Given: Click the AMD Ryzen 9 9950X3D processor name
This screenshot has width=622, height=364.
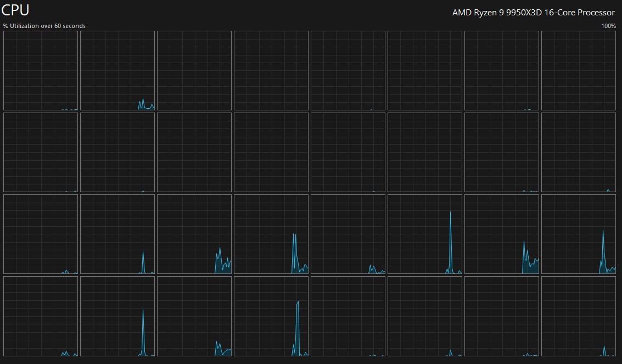Looking at the screenshot, I should pos(533,12).
